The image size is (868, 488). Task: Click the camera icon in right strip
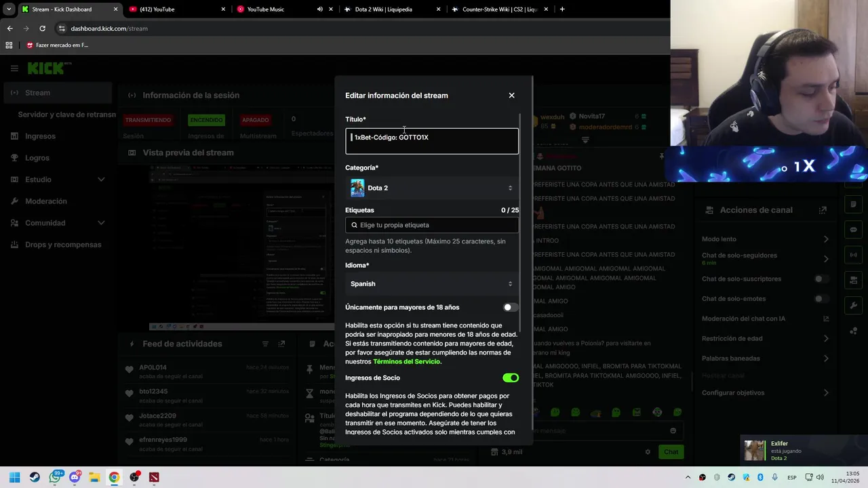[853, 280]
